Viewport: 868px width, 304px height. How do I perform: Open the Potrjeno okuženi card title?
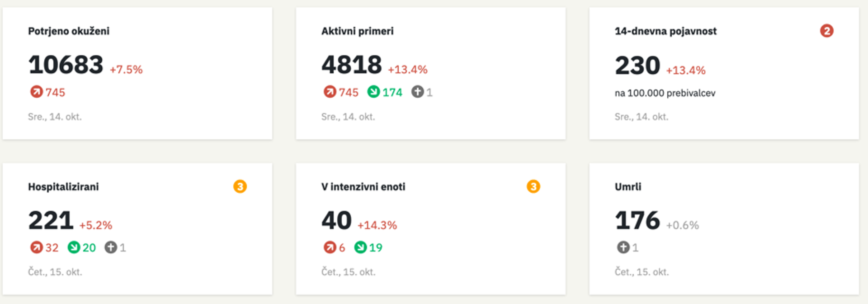[69, 31]
